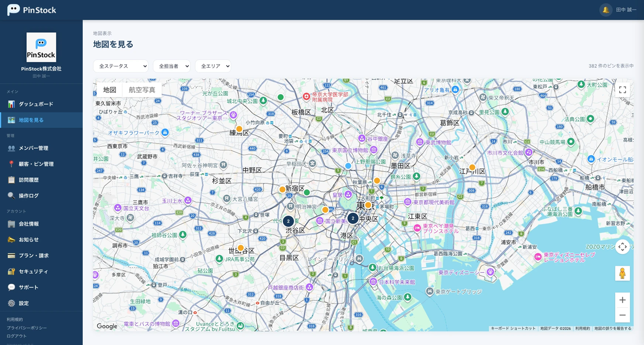Zoom out the map with minus button
This screenshot has width=644, height=345.
(623, 315)
